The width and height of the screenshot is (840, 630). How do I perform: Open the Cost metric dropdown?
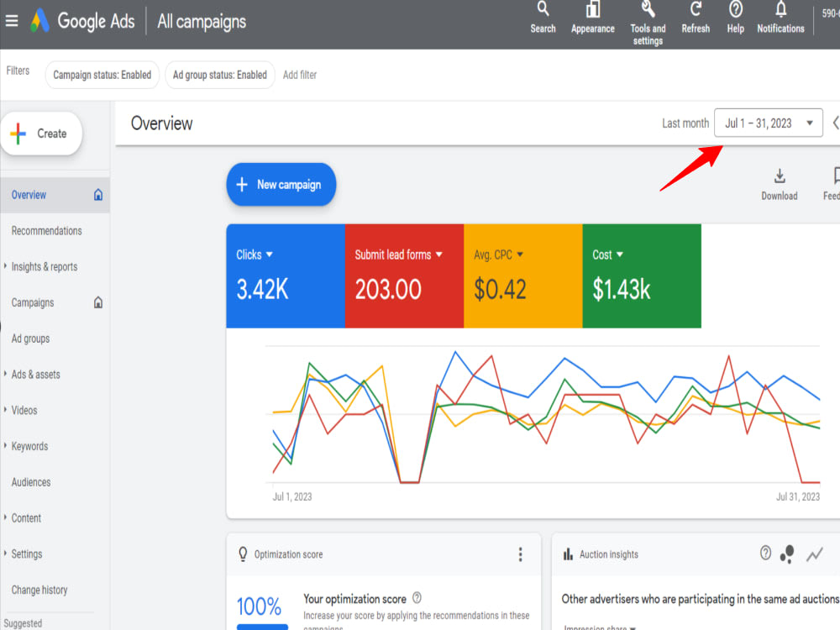[x=607, y=255]
